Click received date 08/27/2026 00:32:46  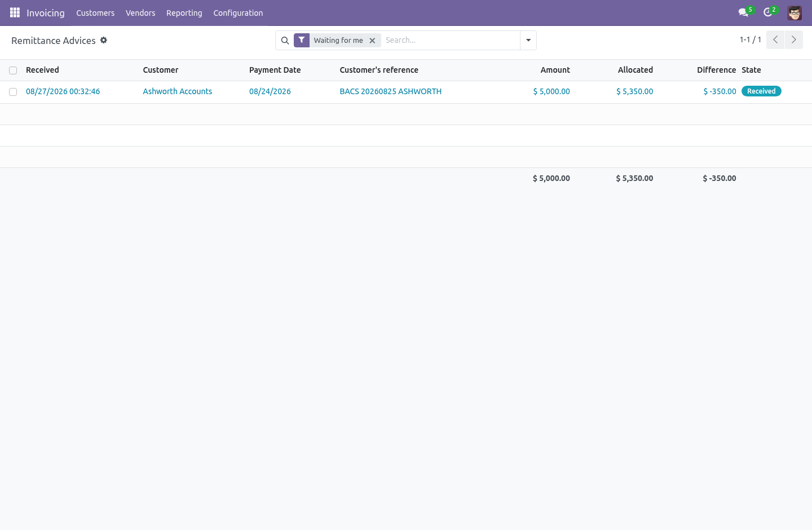click(x=63, y=91)
